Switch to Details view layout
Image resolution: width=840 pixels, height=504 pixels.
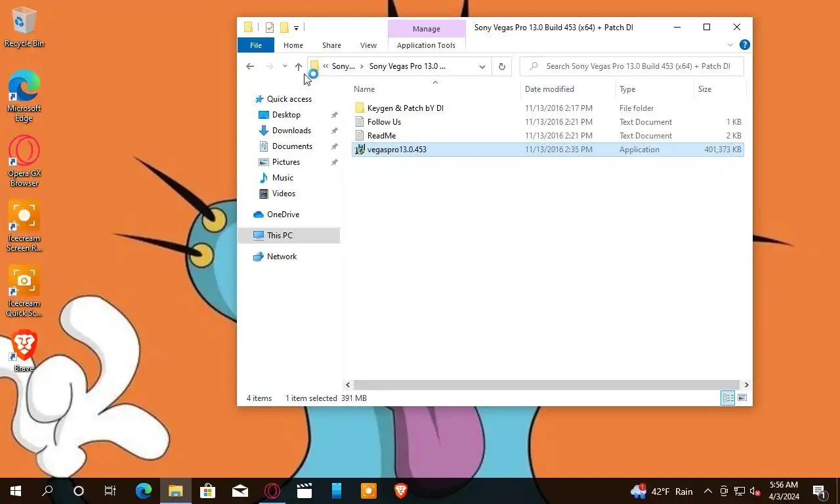728,398
